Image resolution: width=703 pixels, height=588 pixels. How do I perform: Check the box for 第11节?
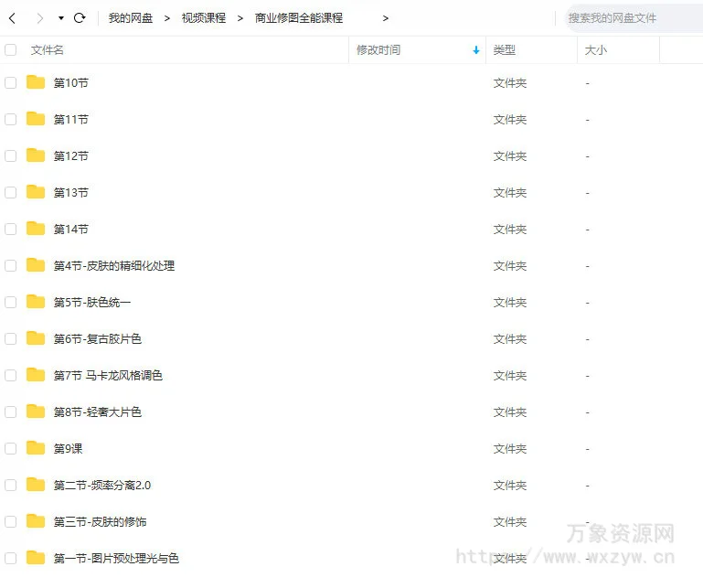(x=11, y=119)
